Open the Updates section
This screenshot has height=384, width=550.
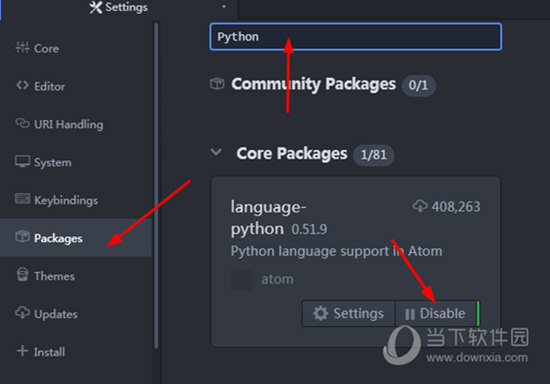[75, 314]
